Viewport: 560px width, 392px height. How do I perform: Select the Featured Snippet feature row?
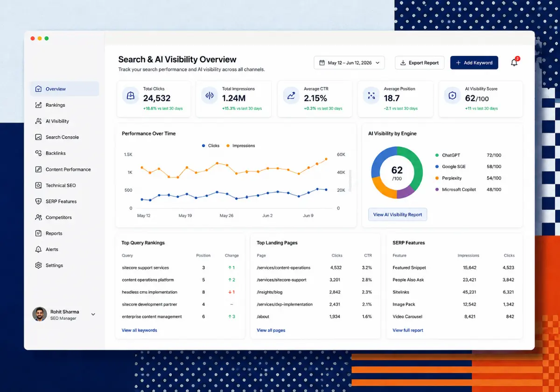click(454, 268)
